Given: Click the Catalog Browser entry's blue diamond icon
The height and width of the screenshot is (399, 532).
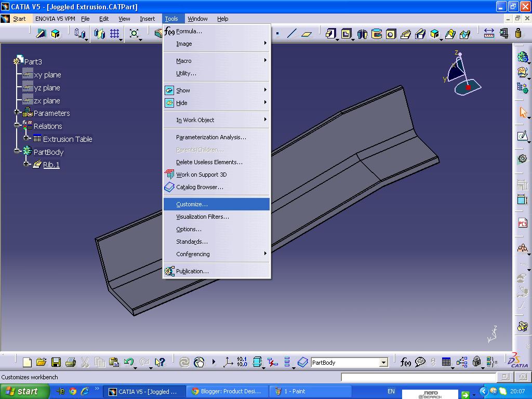Looking at the screenshot, I should tap(169, 187).
